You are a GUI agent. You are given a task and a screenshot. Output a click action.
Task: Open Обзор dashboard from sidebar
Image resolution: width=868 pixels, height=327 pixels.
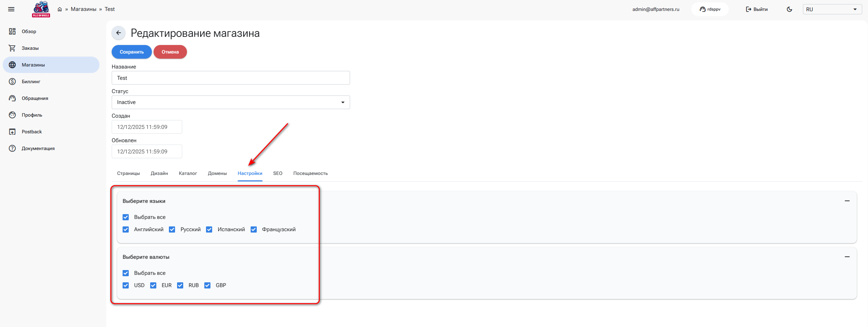pyautogui.click(x=29, y=31)
